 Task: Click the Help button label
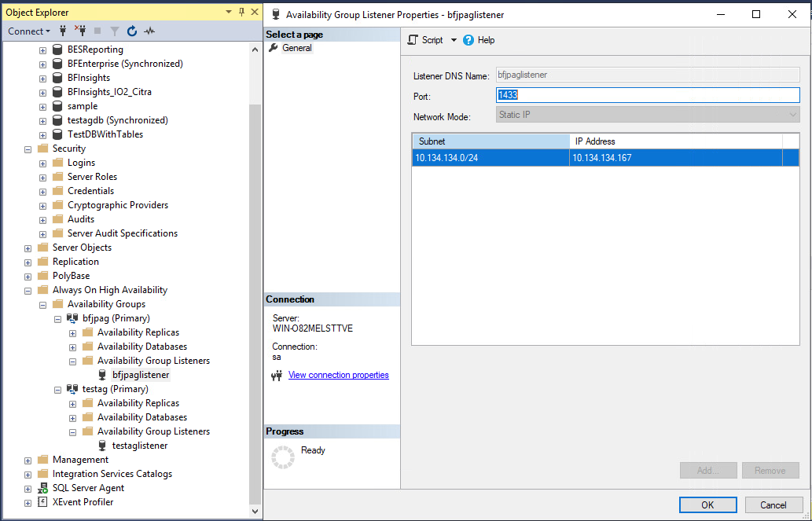486,40
